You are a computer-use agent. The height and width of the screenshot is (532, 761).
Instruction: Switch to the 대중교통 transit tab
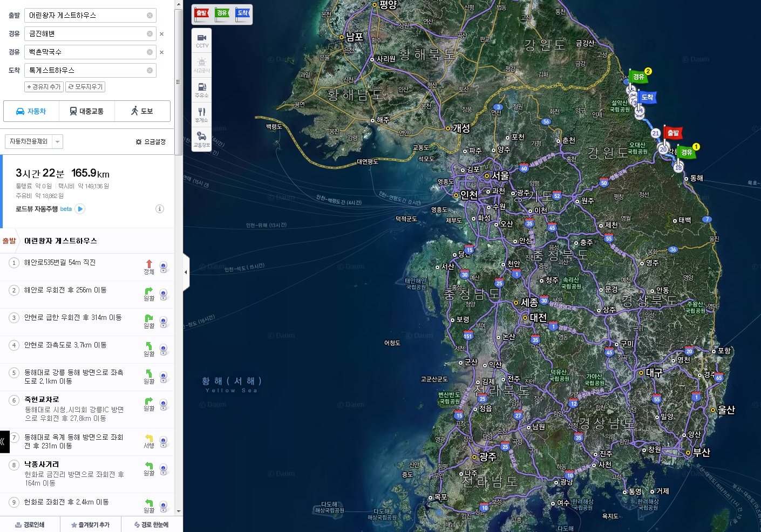point(86,111)
